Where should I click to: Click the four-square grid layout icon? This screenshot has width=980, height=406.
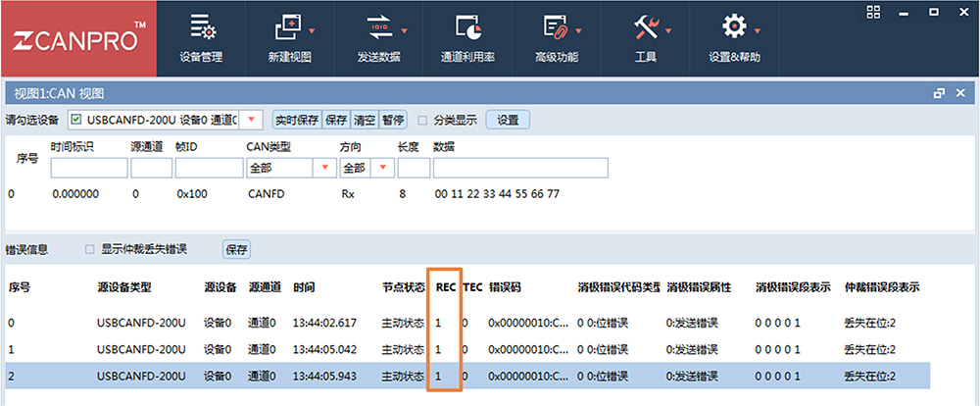tap(875, 12)
